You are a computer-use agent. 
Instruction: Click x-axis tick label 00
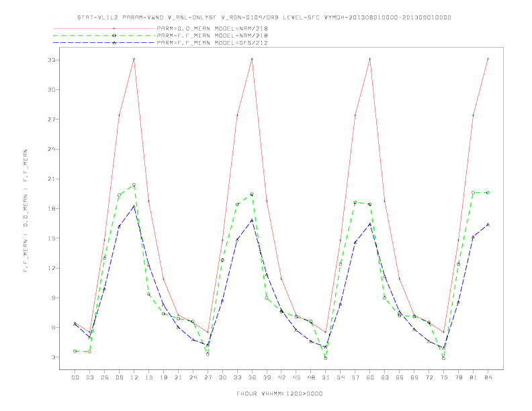[x=75, y=377]
